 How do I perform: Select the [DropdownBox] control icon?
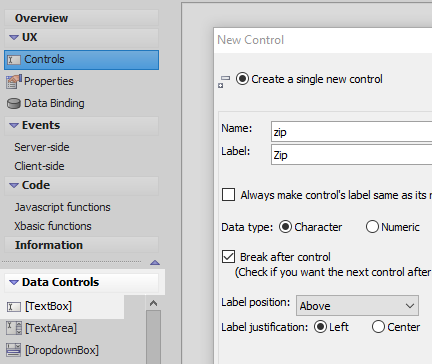point(14,350)
